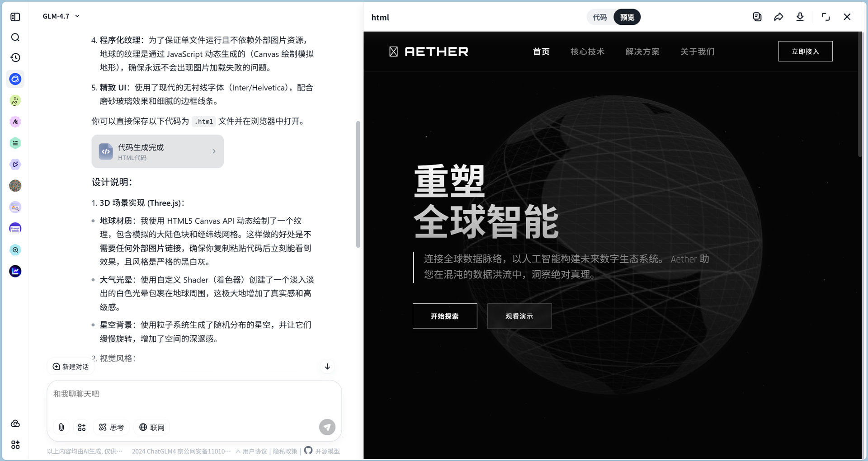
Task: Click the send message arrow button
Action: 327,427
